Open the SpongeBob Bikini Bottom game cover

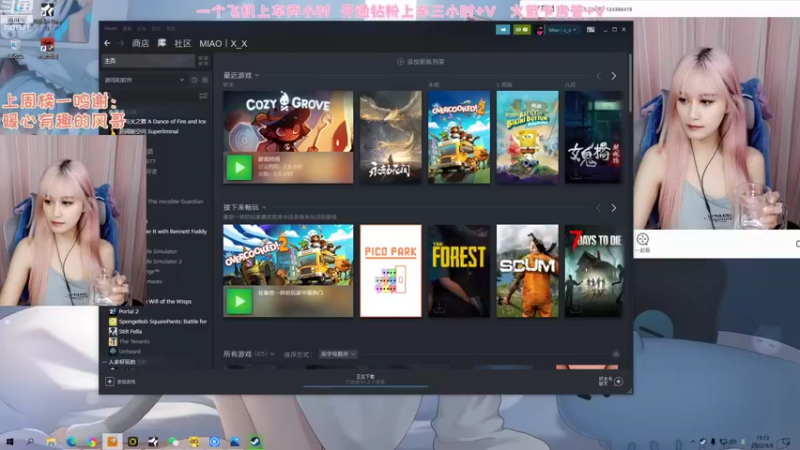(x=527, y=137)
